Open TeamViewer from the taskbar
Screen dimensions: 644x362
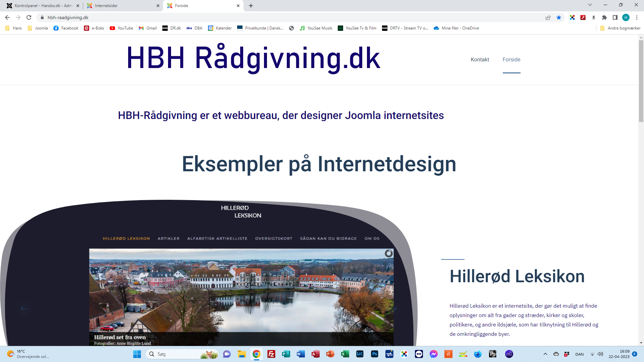click(x=419, y=354)
